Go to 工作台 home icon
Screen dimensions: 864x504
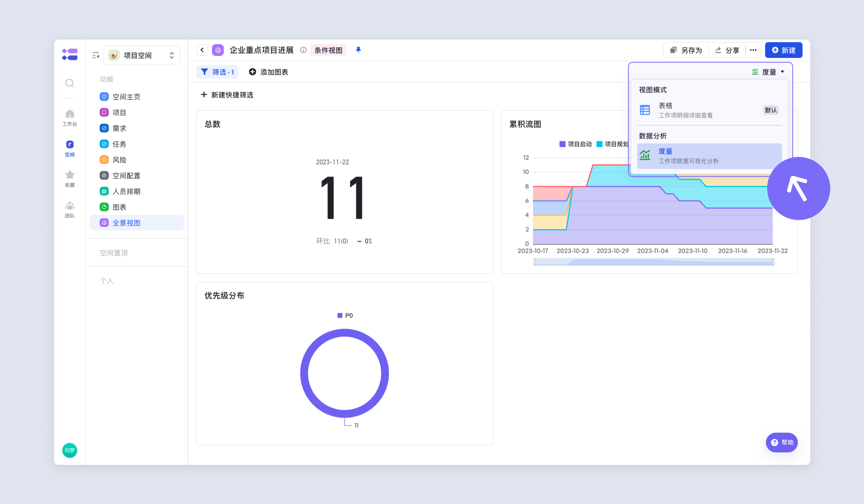70,118
